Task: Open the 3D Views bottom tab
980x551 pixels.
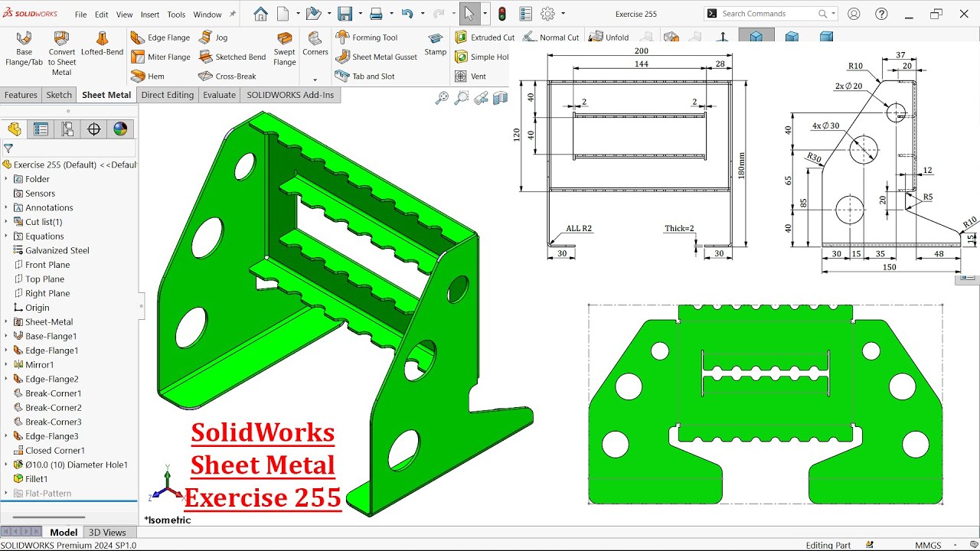Action: click(107, 533)
